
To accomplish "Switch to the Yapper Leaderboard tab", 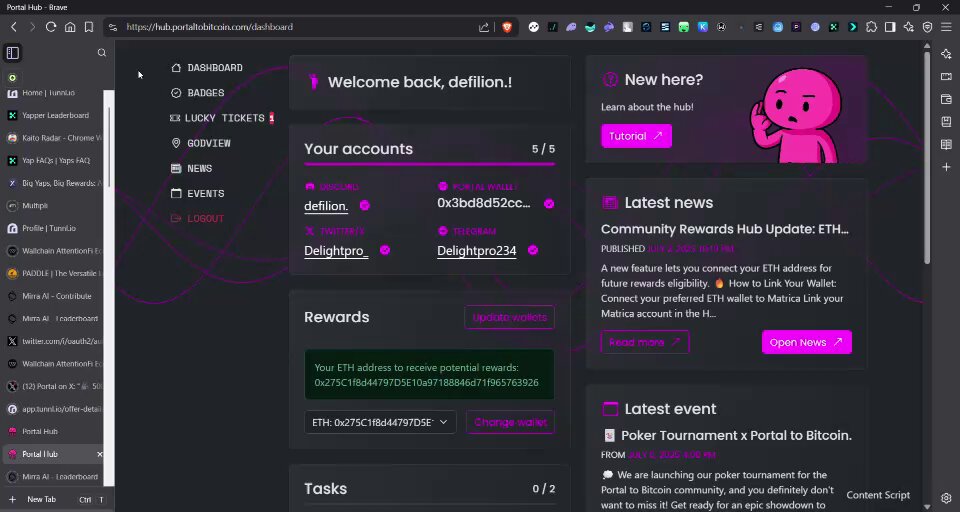I will click(53, 115).
